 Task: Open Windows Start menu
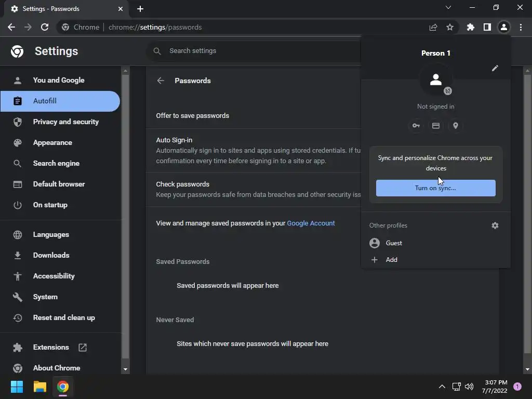coord(17,387)
